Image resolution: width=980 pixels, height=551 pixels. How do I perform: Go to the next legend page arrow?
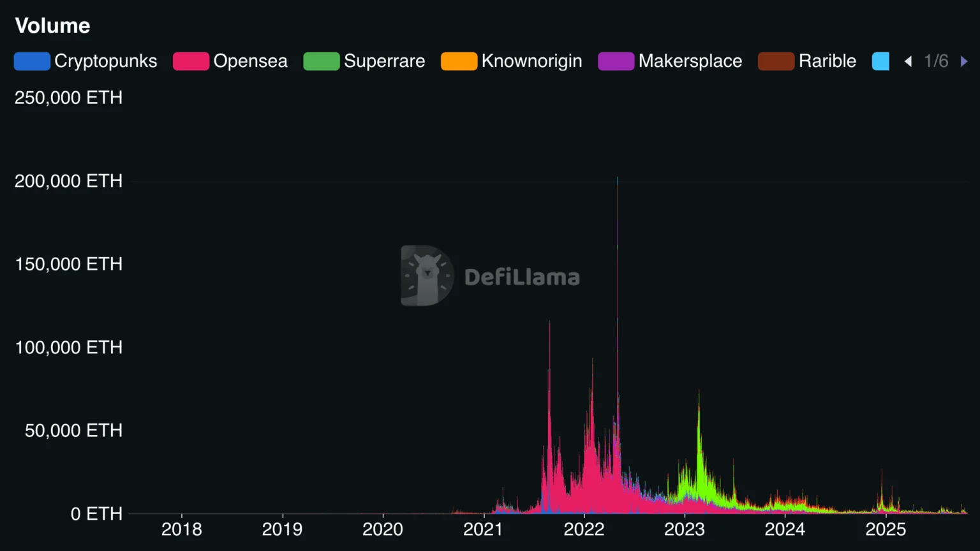tap(964, 61)
